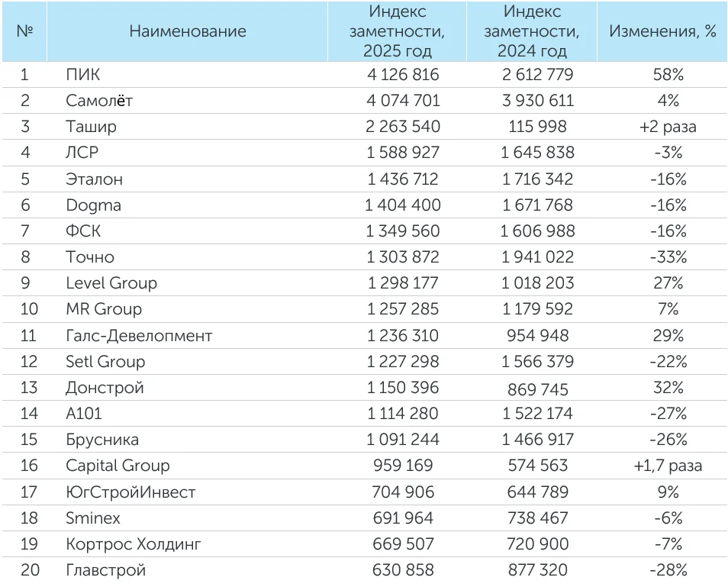Click the Ташир 2025 value 2 263 540

click(403, 127)
